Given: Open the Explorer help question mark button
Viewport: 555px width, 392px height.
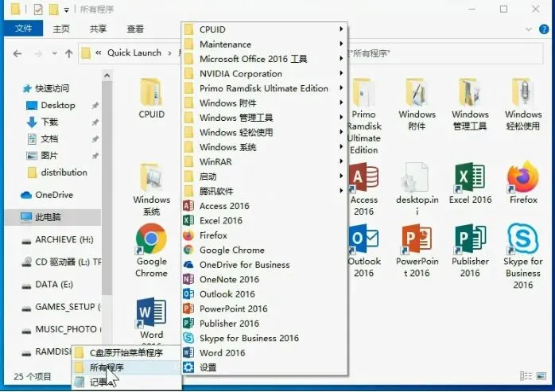Looking at the screenshot, I should [x=544, y=29].
